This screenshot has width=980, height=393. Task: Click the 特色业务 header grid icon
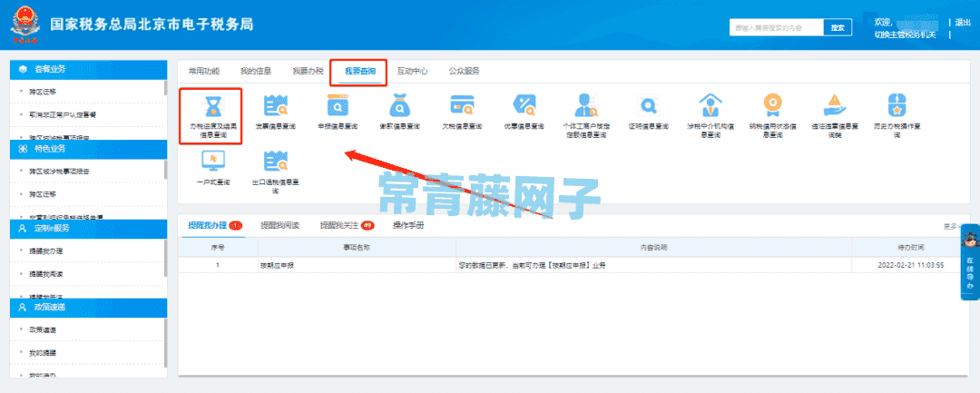[x=23, y=149]
